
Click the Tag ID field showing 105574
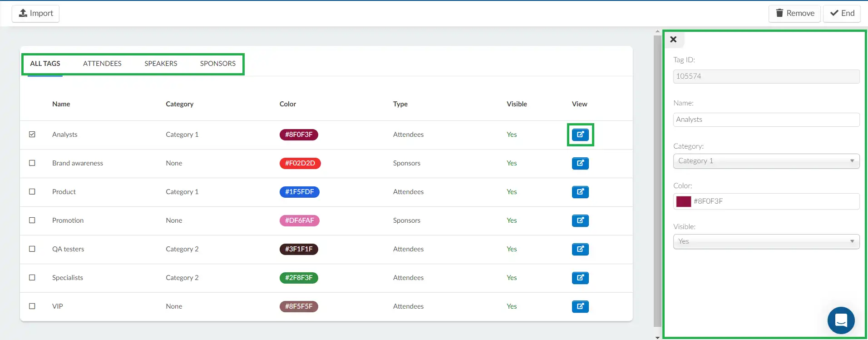(766, 76)
